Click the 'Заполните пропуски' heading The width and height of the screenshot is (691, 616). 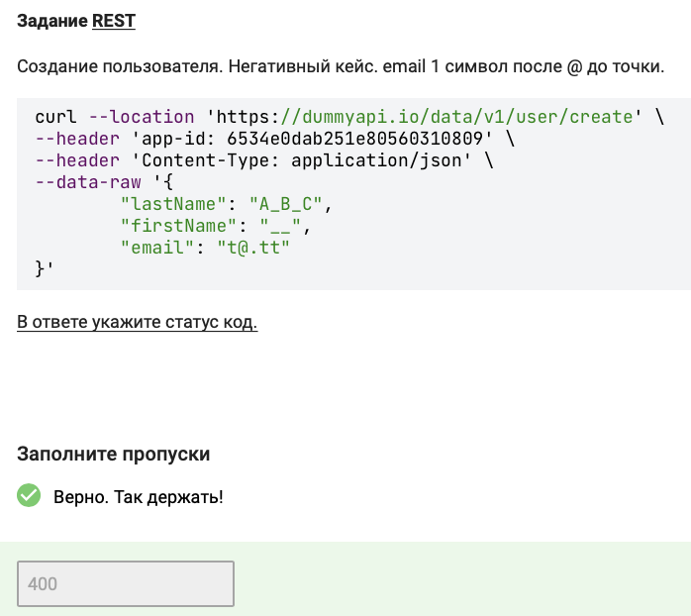tap(113, 454)
